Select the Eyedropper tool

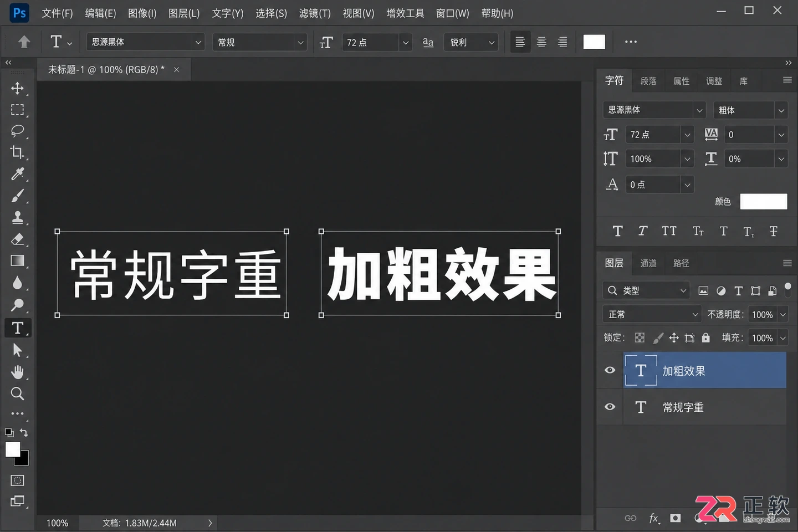(x=18, y=174)
